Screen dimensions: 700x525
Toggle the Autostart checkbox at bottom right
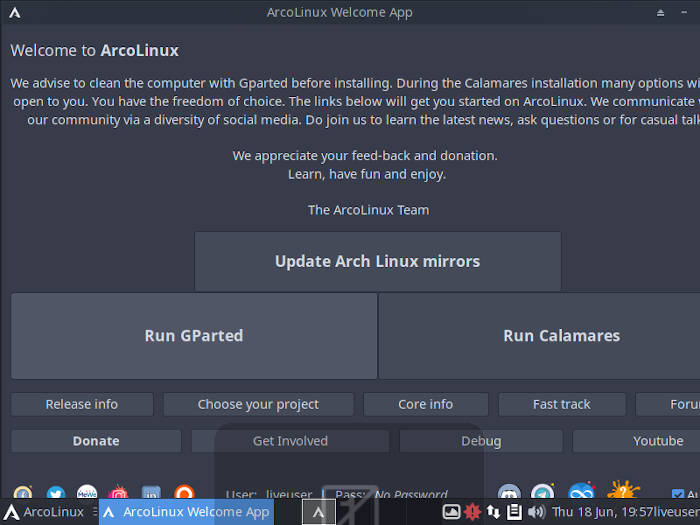coord(678,494)
